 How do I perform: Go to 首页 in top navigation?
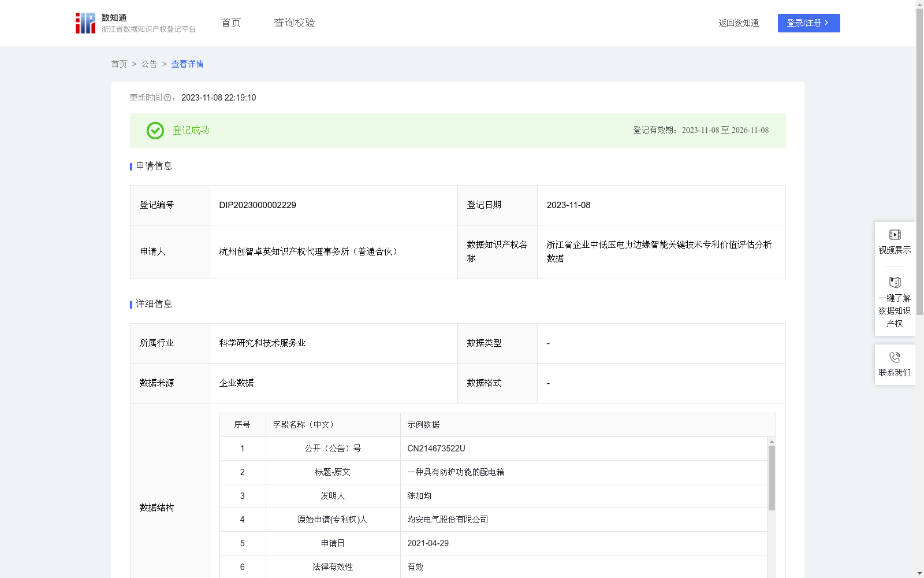(231, 23)
